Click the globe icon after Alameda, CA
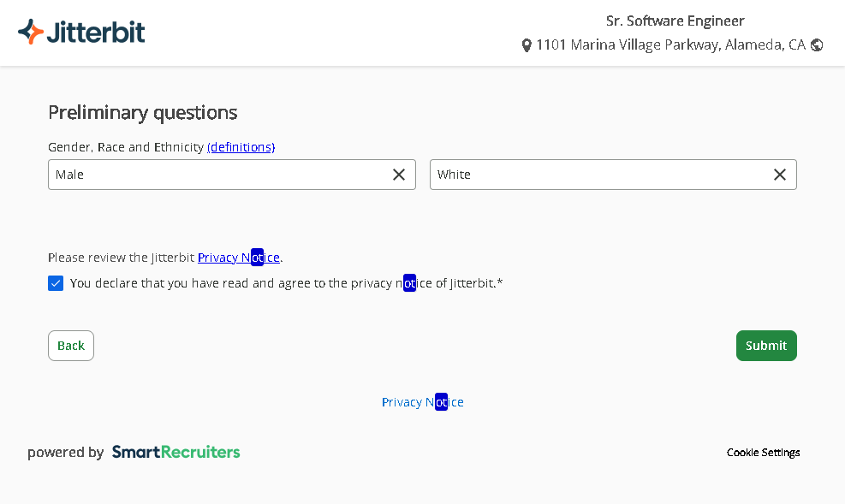Image resolution: width=845 pixels, height=504 pixels. coord(817,45)
